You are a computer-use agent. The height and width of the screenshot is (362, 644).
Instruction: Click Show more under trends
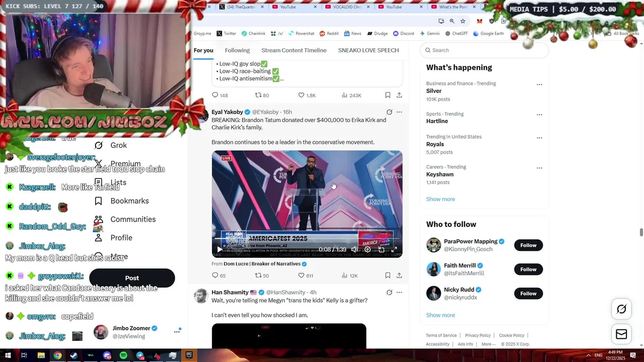[440, 199]
